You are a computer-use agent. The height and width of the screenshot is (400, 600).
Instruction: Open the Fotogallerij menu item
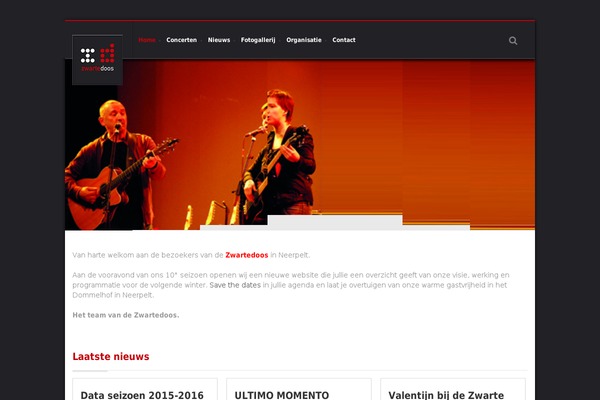point(258,40)
